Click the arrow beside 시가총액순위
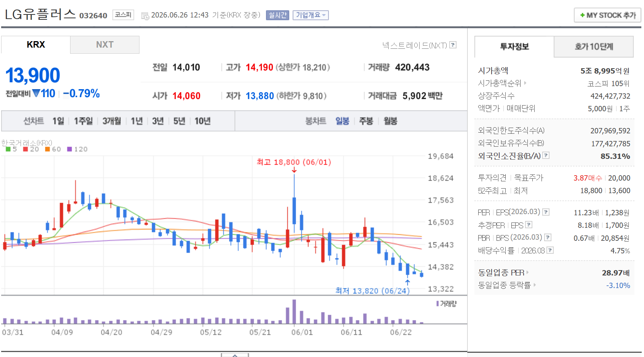 pyautogui.click(x=525, y=83)
